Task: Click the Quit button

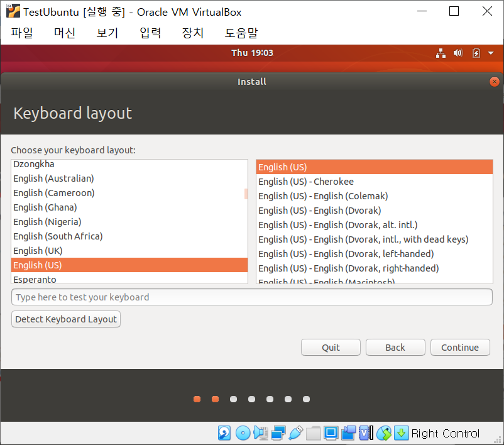Action: coord(331,347)
